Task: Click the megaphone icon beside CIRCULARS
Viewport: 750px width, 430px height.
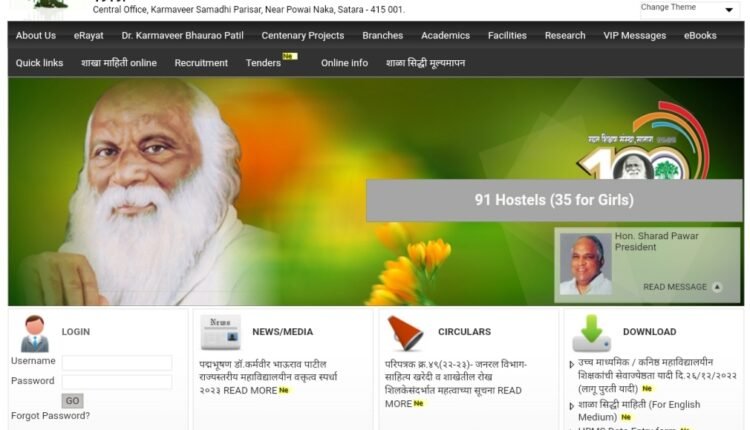Action: coord(405,332)
